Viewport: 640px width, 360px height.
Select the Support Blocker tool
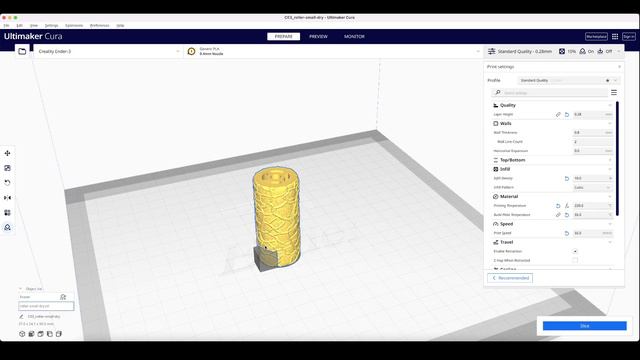pos(7,227)
